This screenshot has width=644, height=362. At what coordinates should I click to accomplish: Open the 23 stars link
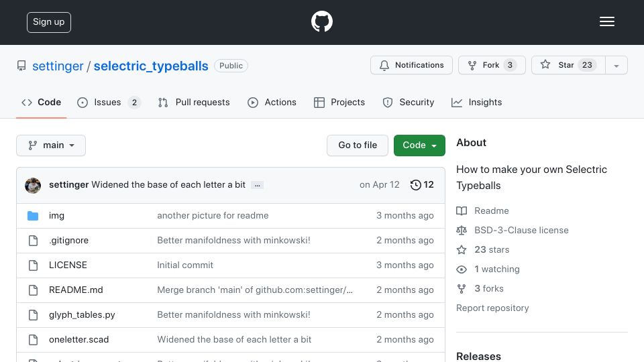click(x=483, y=249)
